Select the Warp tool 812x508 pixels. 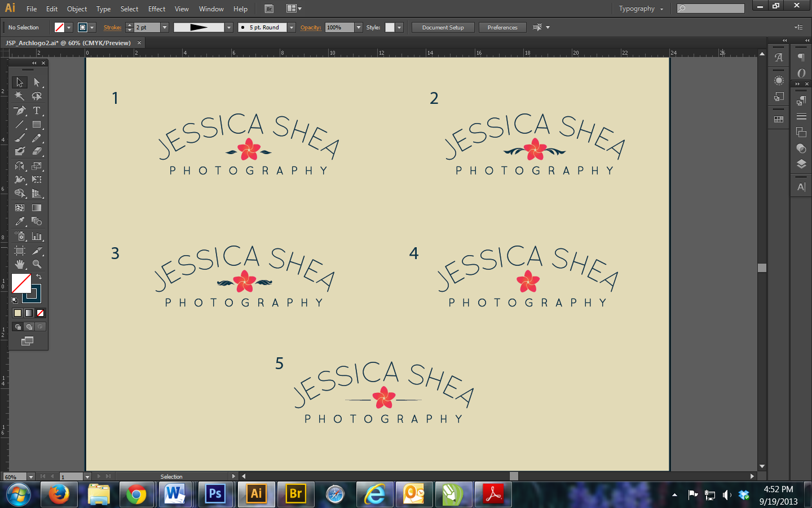tap(20, 179)
